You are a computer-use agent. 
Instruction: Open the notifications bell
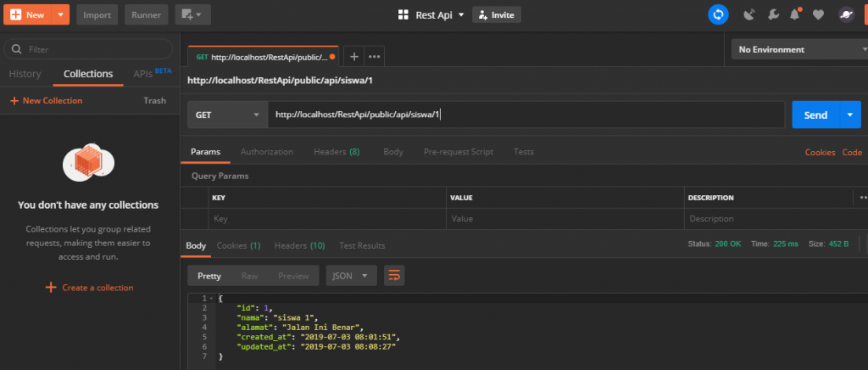[795, 14]
